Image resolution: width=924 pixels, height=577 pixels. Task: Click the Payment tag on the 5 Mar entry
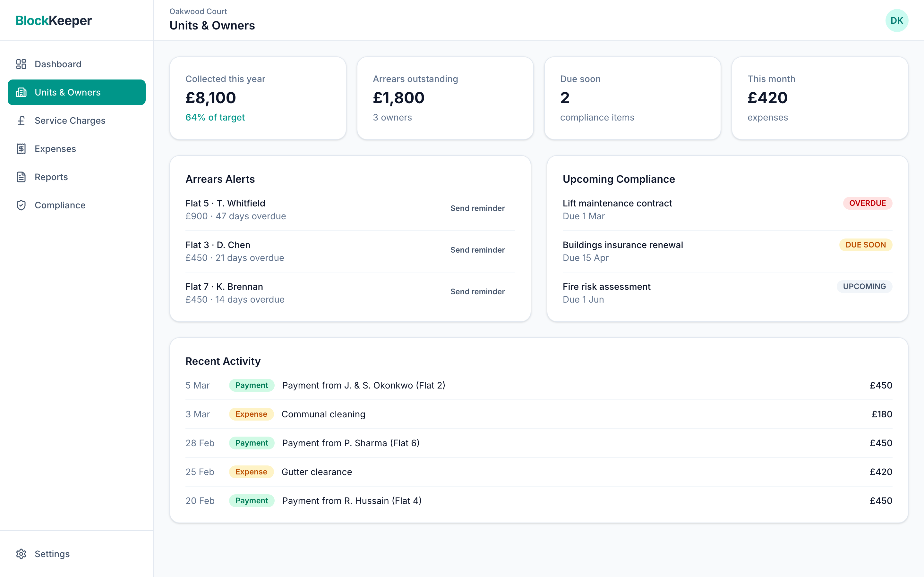click(x=251, y=385)
